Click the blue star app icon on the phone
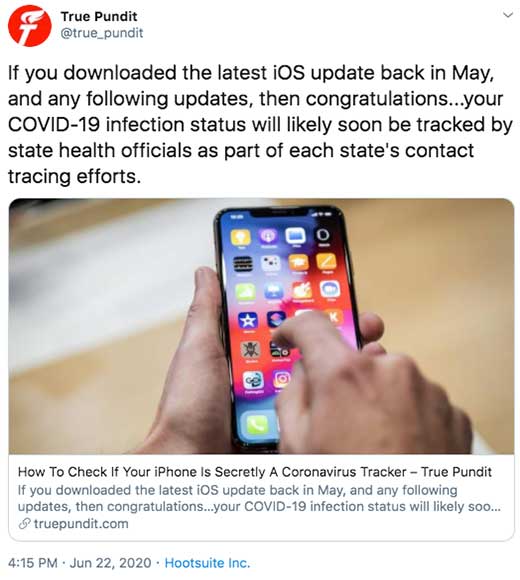Image resolution: width=520 pixels, height=580 pixels. point(248,320)
